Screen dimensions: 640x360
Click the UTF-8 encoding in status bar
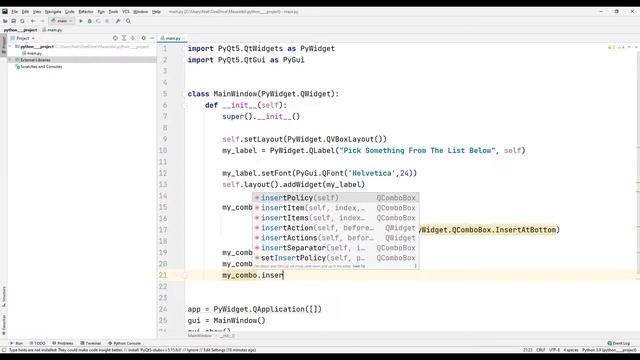[554, 350]
